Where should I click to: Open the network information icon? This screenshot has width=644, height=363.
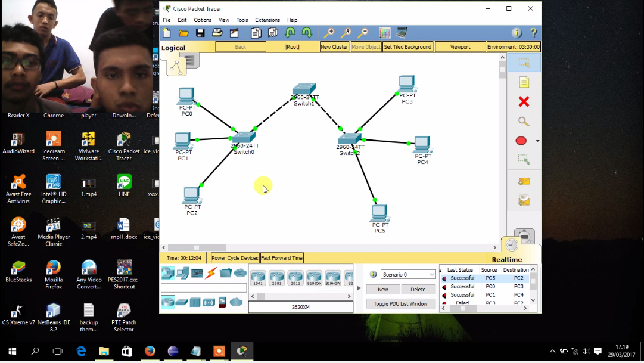pos(517,33)
